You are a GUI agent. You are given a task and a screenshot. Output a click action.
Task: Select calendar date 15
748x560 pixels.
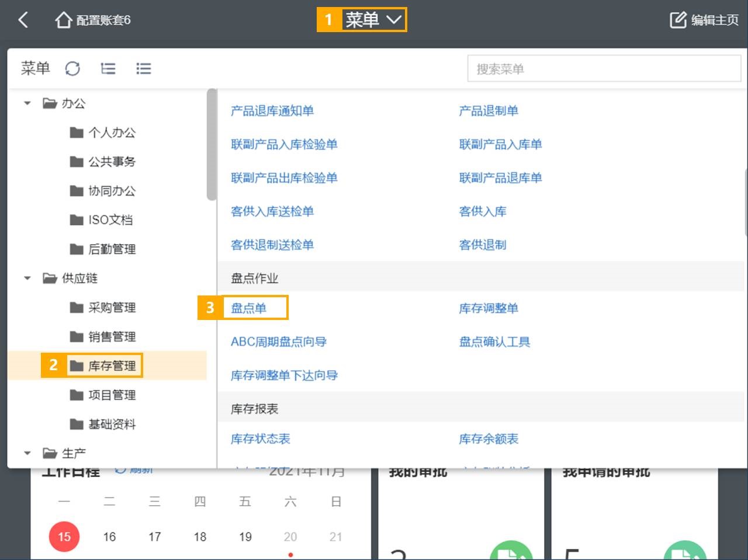pos(64,537)
